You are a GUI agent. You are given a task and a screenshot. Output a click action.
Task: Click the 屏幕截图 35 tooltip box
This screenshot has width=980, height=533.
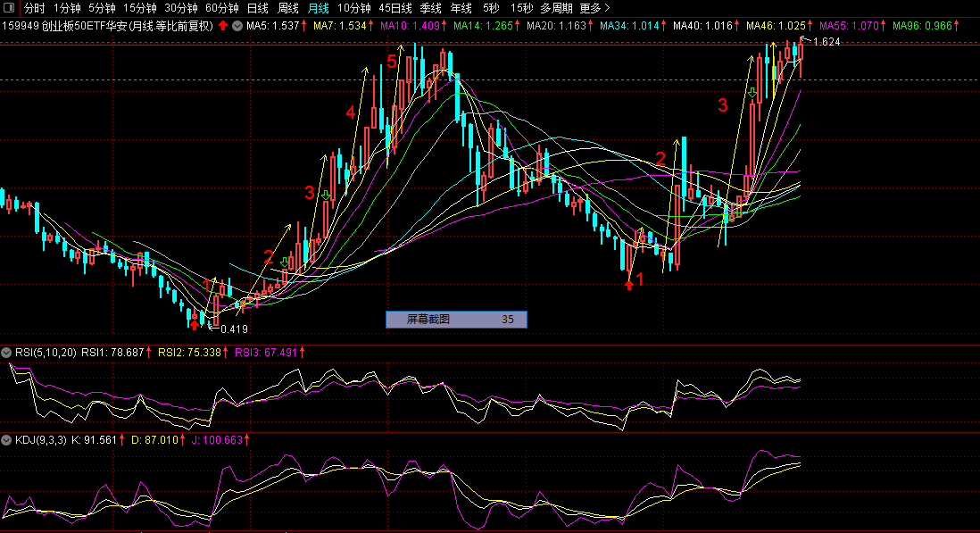tap(456, 320)
